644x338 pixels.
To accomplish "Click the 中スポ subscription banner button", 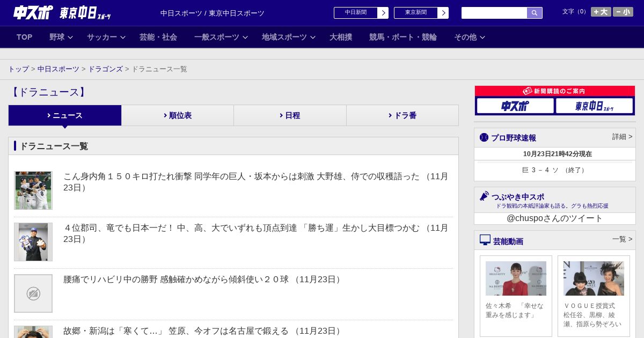I will pos(515,106).
